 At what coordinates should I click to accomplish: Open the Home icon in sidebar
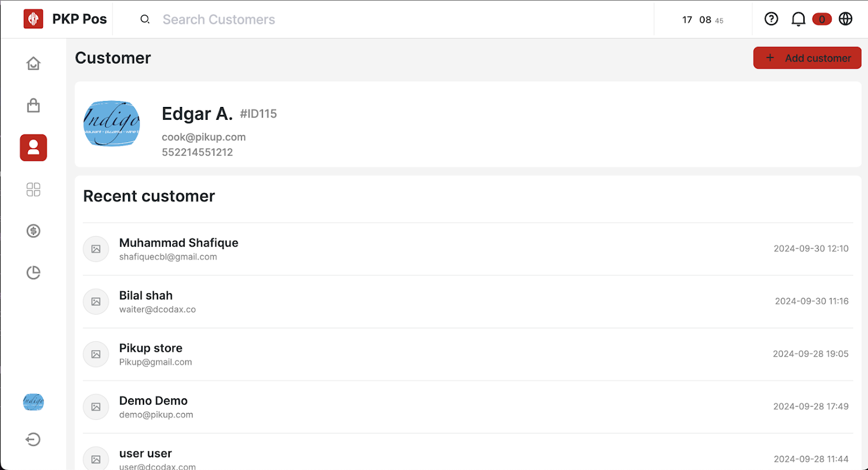[x=33, y=63]
